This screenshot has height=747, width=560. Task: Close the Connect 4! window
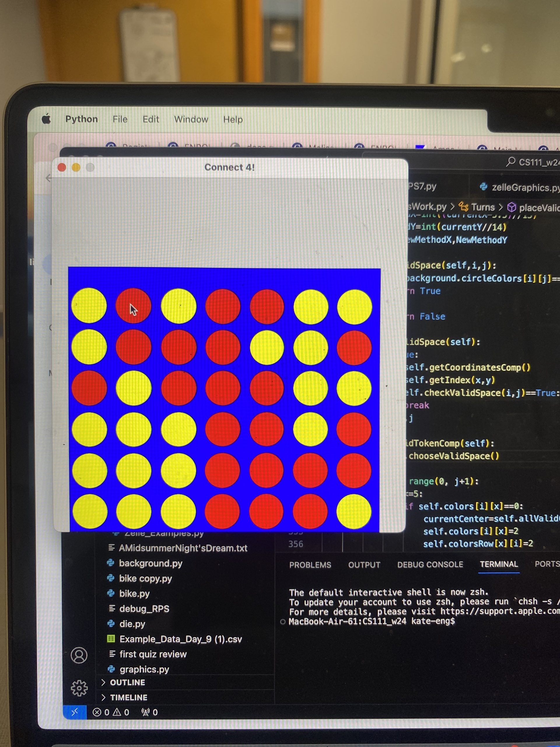62,167
